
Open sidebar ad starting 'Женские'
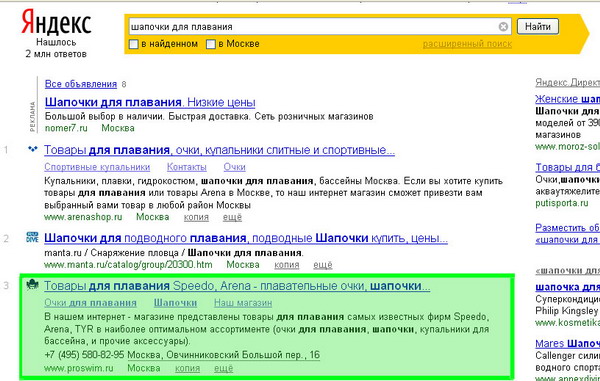(567, 99)
